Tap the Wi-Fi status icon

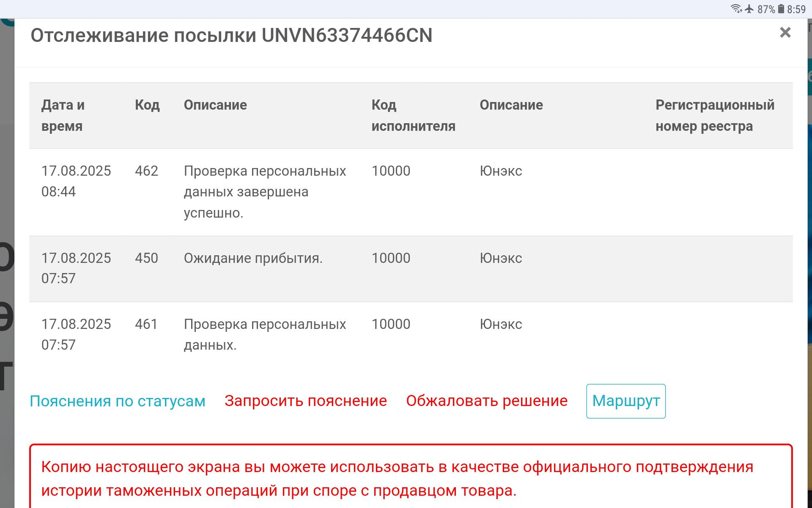[x=736, y=9]
